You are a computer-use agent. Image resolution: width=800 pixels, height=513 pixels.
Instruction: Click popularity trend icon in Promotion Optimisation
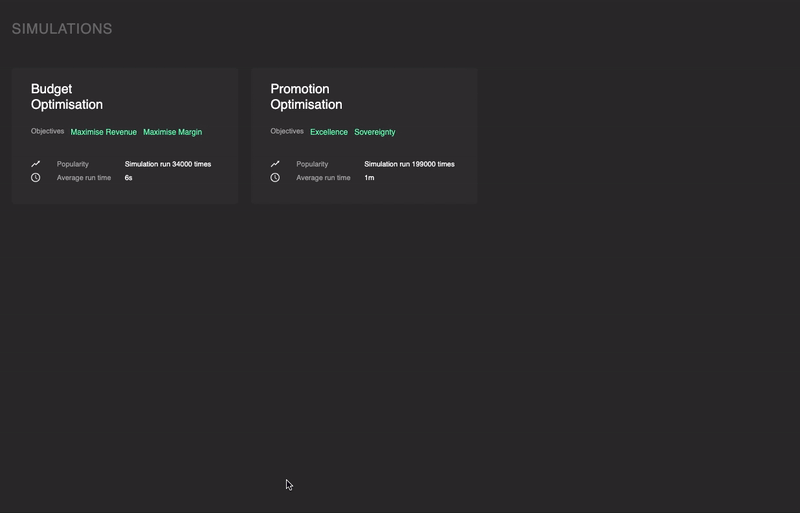(x=275, y=164)
